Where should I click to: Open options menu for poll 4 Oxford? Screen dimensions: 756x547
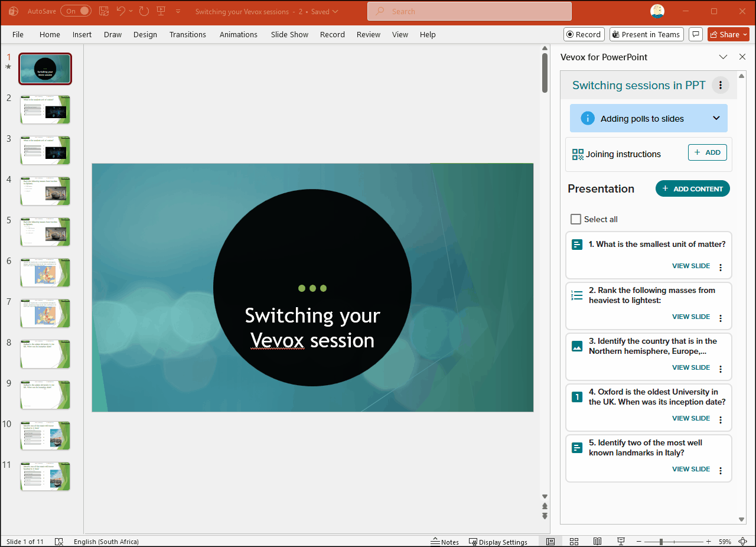tap(721, 420)
